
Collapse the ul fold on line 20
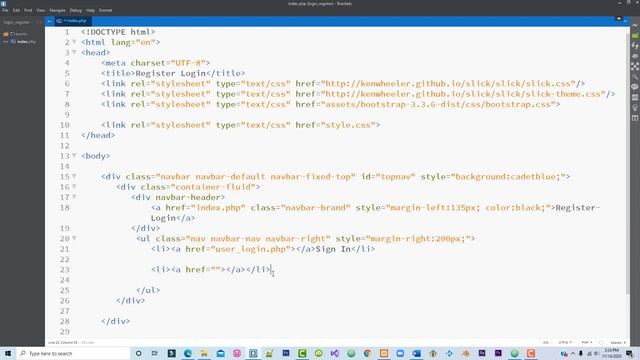74,238
